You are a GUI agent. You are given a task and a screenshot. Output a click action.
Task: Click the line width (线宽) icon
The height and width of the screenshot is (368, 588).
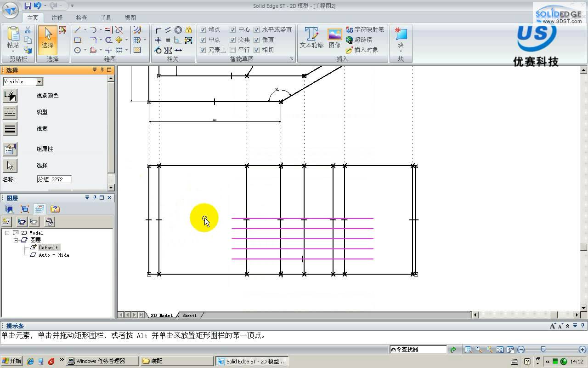click(x=10, y=129)
